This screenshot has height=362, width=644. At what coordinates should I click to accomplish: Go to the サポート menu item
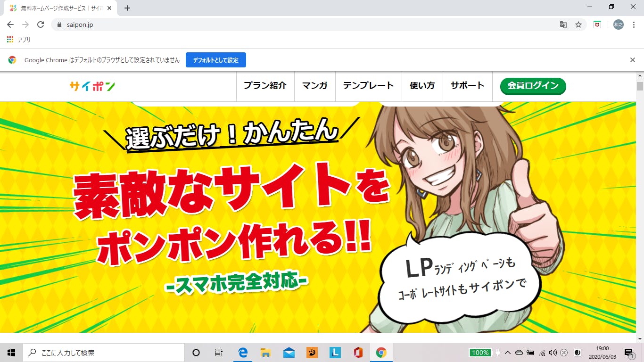(x=467, y=86)
